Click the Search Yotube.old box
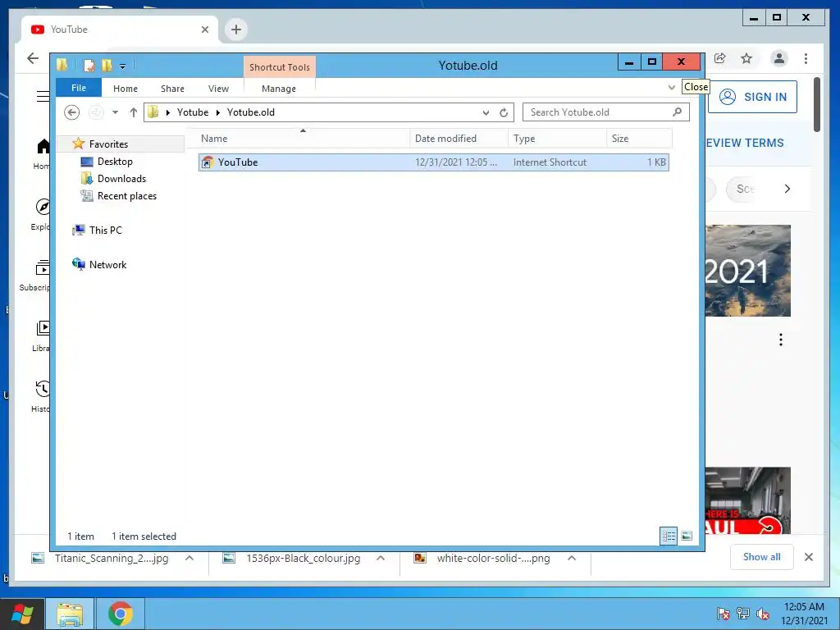Screen dimensions: 840x630 [x=605, y=112]
